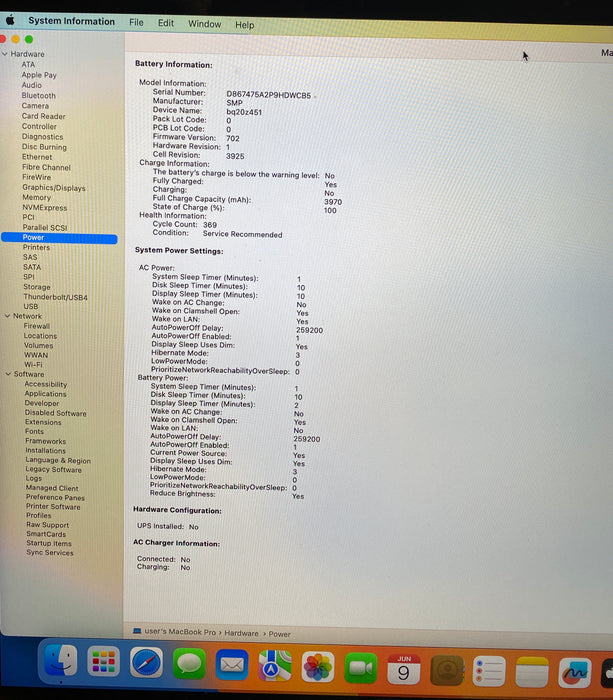This screenshot has height=700, width=613.
Task: Select Sync Services under Software
Action: point(50,553)
